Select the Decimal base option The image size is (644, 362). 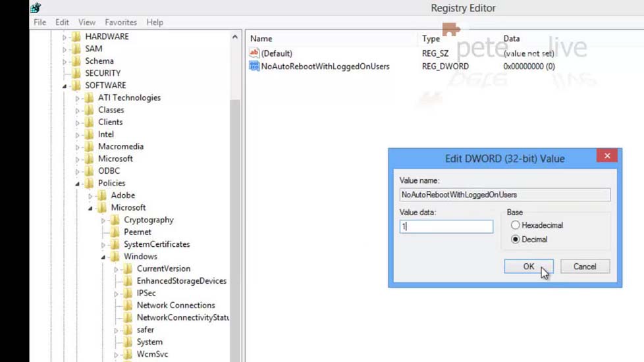click(x=515, y=240)
